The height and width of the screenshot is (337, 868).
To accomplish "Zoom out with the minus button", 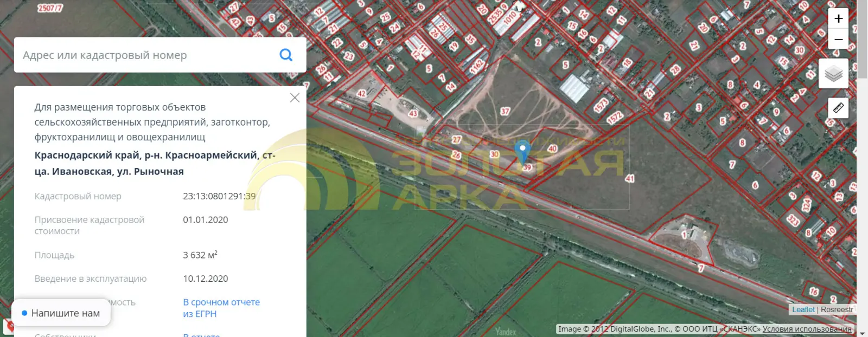I will tap(838, 39).
